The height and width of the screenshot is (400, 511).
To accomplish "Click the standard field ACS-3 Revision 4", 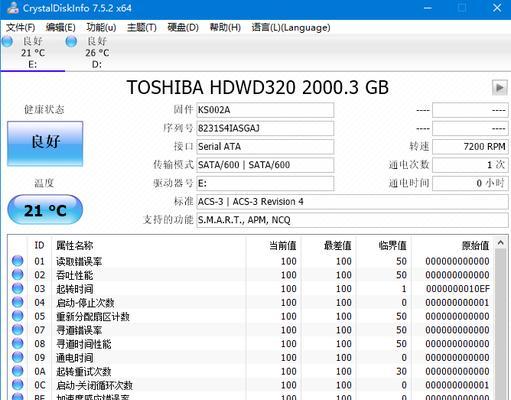I will click(352, 202).
